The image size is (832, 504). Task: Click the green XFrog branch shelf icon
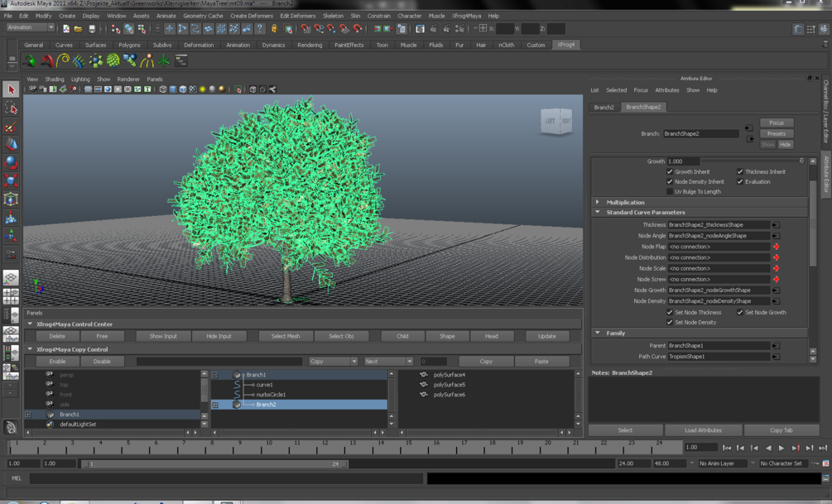30,61
